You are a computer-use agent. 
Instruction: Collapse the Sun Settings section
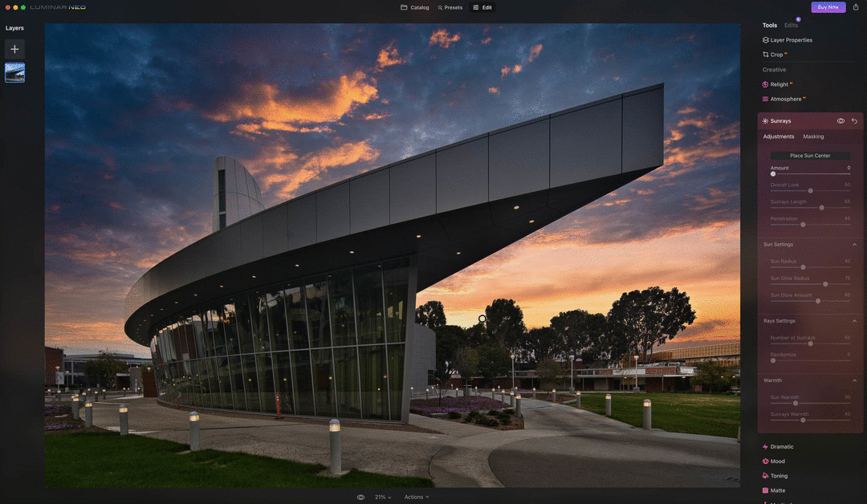(x=854, y=244)
